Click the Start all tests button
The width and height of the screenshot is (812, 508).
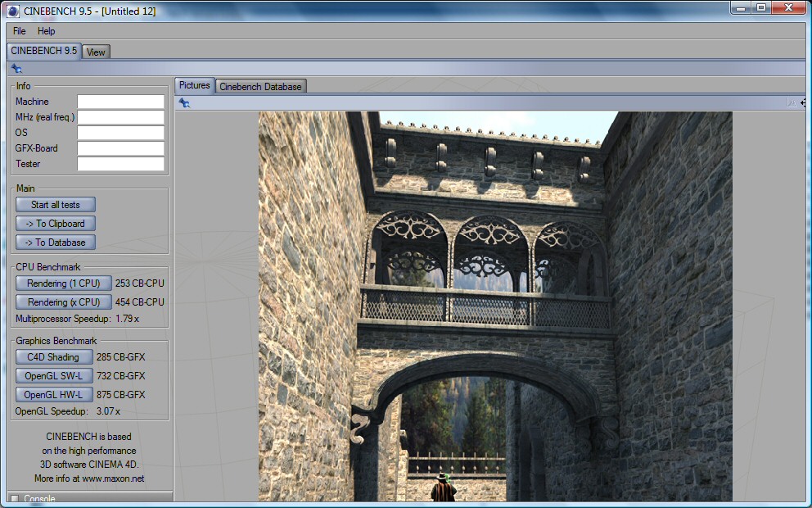pyautogui.click(x=56, y=205)
